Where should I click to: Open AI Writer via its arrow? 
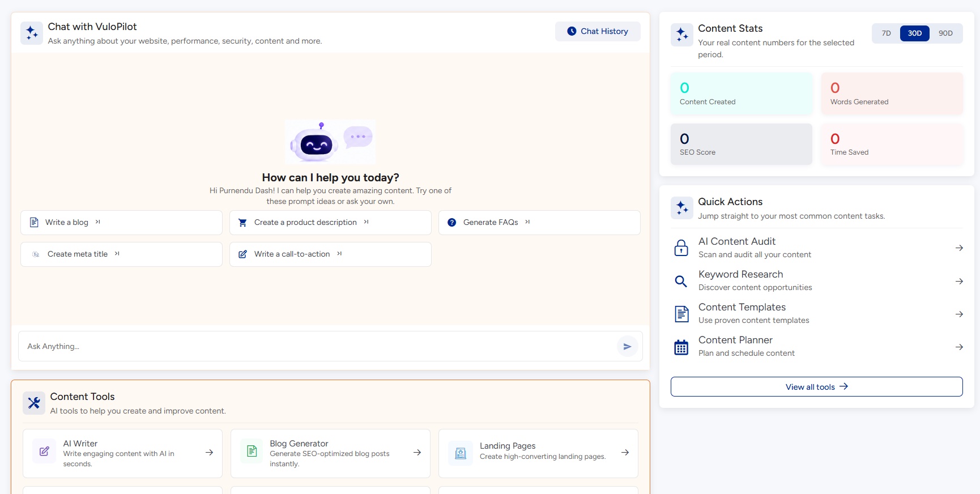(209, 452)
